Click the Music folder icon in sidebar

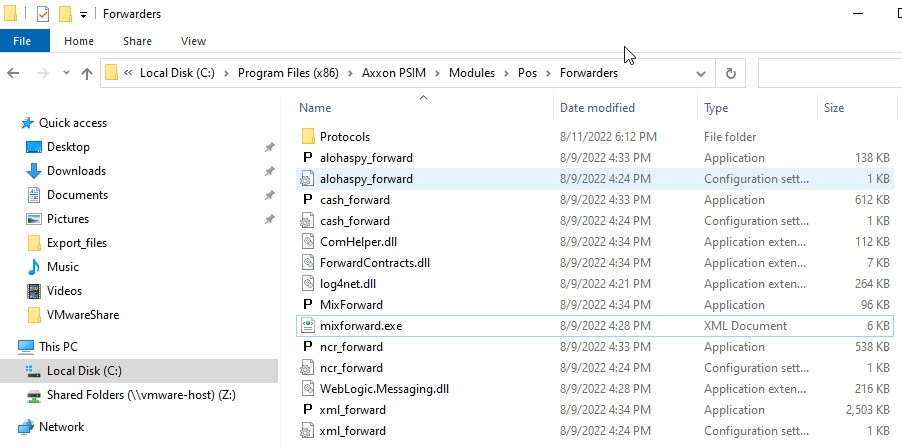35,267
